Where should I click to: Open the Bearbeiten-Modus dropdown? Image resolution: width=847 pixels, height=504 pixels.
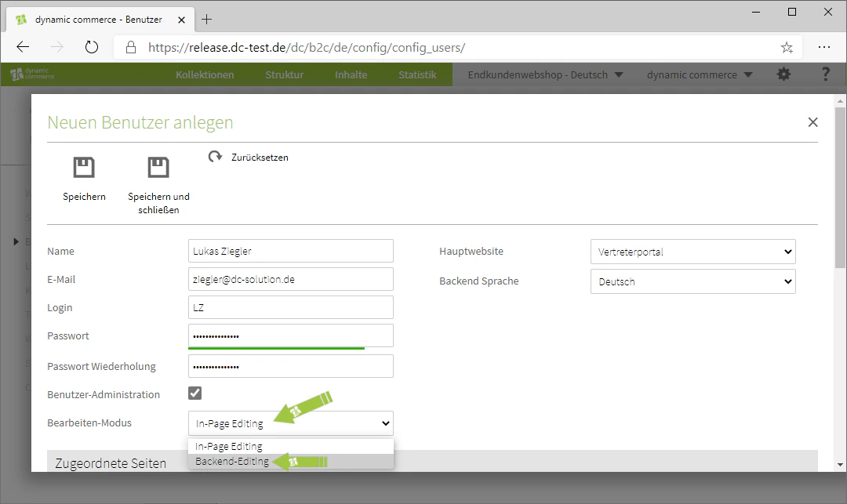pyautogui.click(x=291, y=423)
